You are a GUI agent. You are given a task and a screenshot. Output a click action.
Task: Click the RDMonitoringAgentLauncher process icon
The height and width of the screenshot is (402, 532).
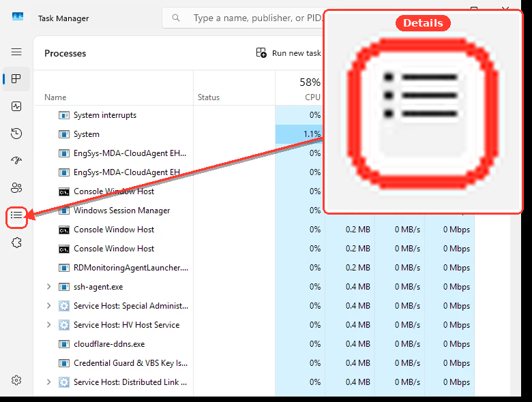click(x=64, y=268)
